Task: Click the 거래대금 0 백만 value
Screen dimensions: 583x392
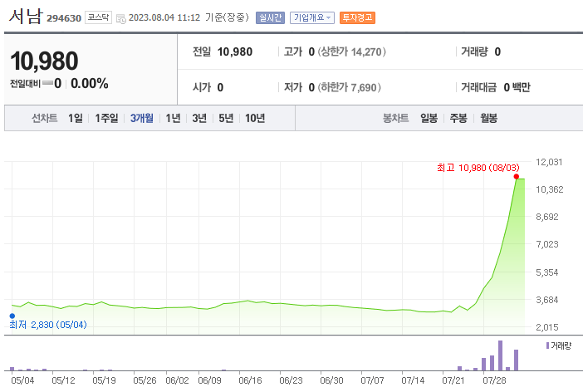Action: click(x=517, y=87)
